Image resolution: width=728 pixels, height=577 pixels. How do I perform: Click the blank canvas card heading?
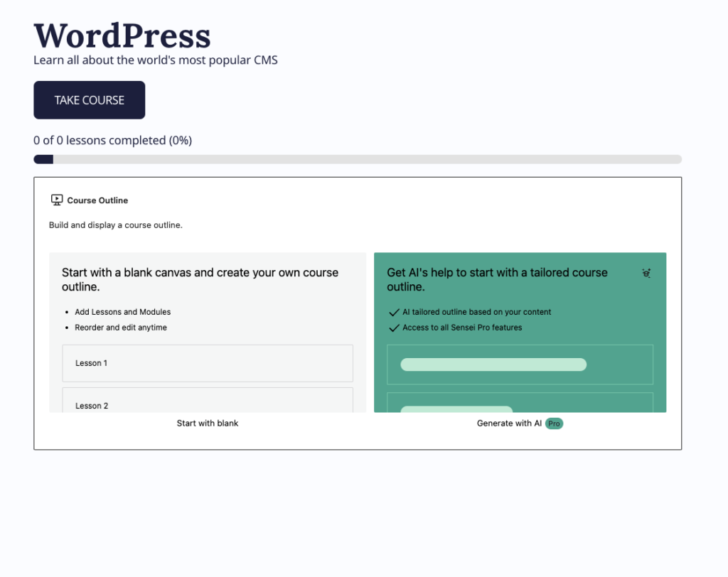(200, 279)
